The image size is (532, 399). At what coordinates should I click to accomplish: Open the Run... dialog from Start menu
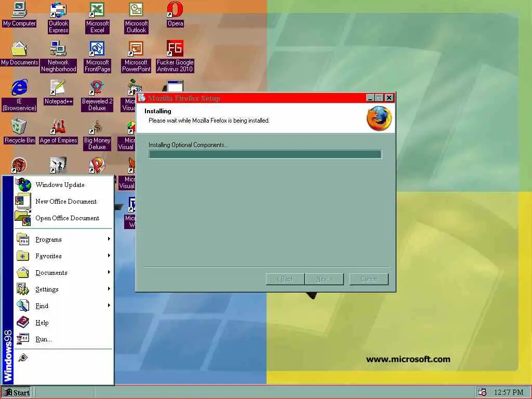[63, 339]
